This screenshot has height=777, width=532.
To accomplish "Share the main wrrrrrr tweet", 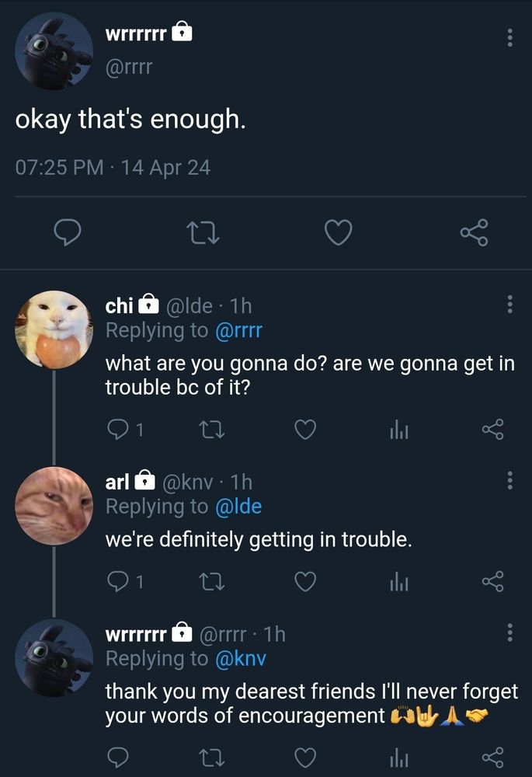I will (x=474, y=232).
